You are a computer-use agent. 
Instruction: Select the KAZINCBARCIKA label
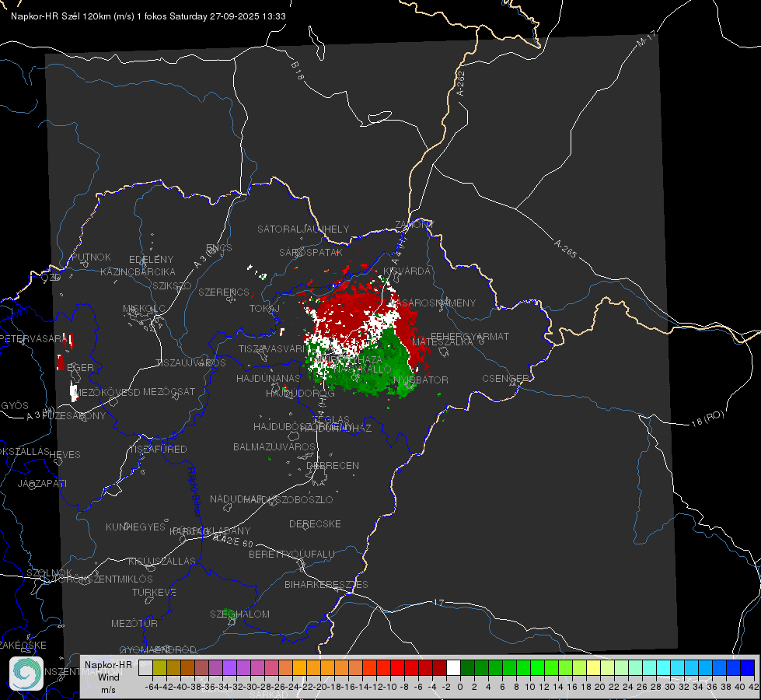click(x=138, y=271)
